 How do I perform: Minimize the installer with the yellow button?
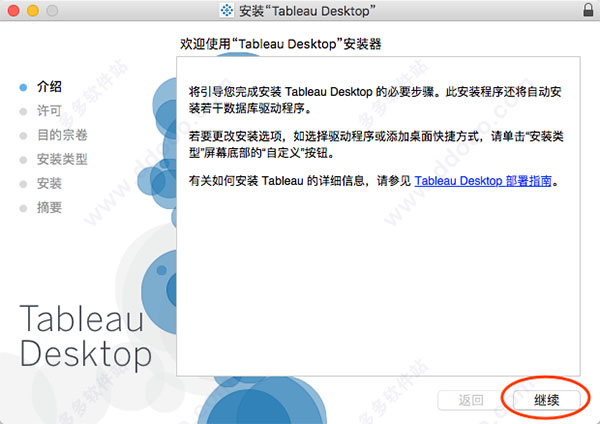coord(33,11)
